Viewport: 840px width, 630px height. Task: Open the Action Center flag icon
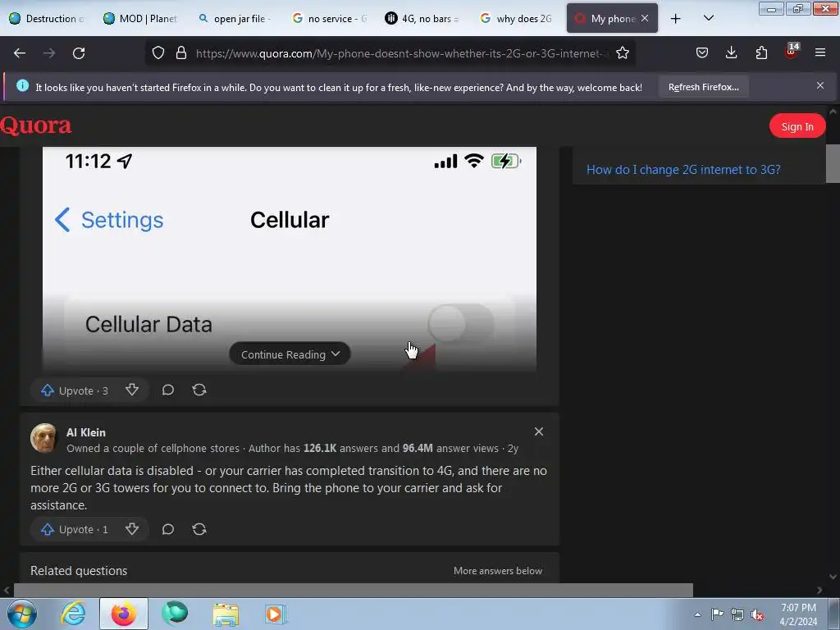click(x=717, y=614)
